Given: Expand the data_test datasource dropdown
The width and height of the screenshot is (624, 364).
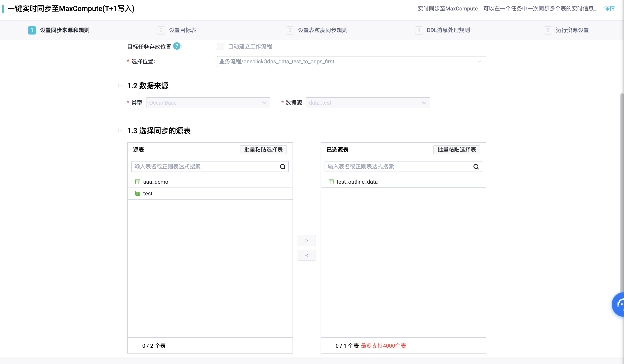Looking at the screenshot, I should (x=368, y=103).
